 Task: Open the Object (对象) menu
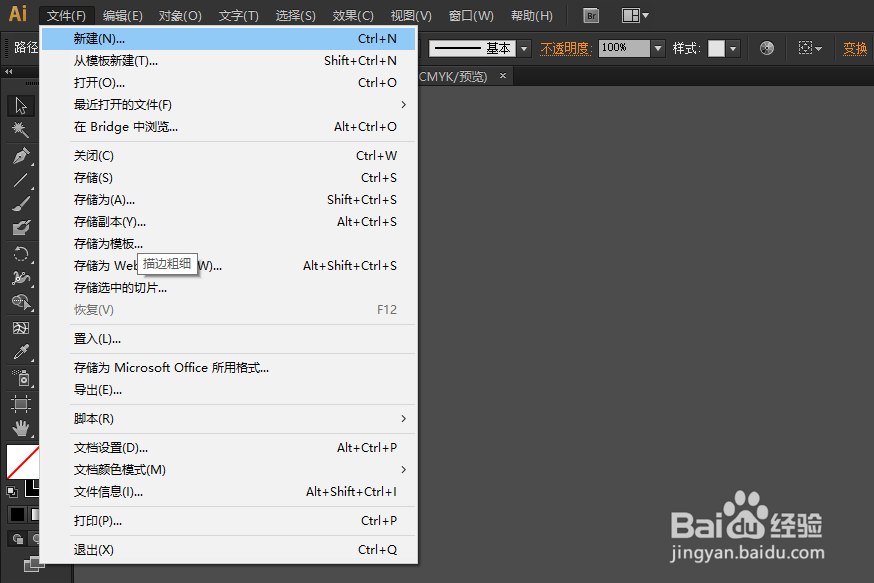coord(180,16)
